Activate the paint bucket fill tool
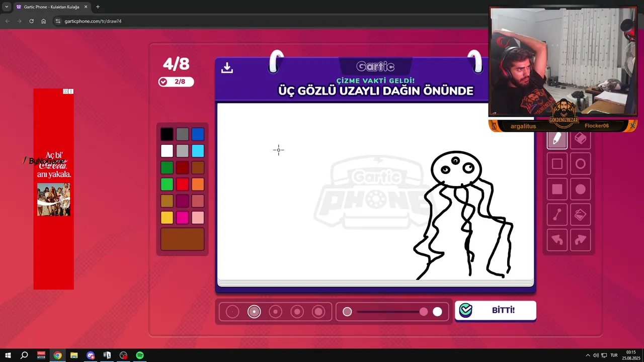Screen dimensions: 644x362 pyautogui.click(x=581, y=215)
